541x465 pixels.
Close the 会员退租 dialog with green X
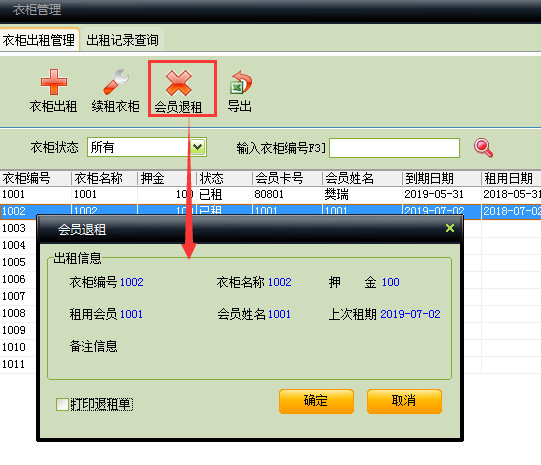click(x=450, y=228)
